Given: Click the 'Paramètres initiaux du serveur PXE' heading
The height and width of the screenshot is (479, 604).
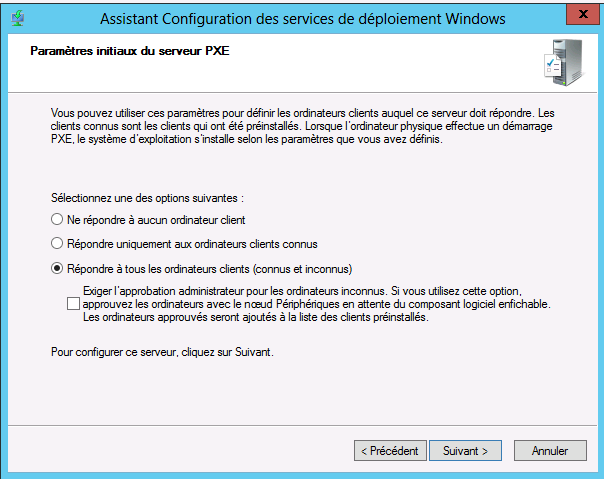Looking at the screenshot, I should click(x=130, y=51).
